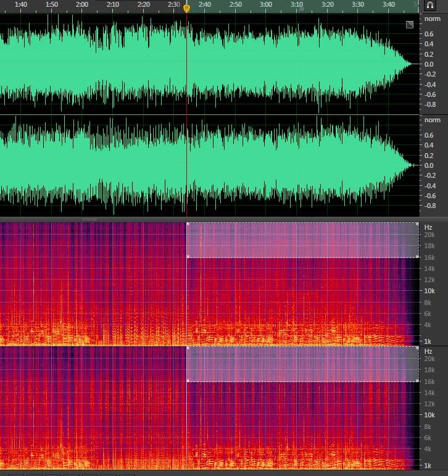Click the 10k label on the upper frequency scale
This screenshot has width=448, height=476.
[429, 291]
